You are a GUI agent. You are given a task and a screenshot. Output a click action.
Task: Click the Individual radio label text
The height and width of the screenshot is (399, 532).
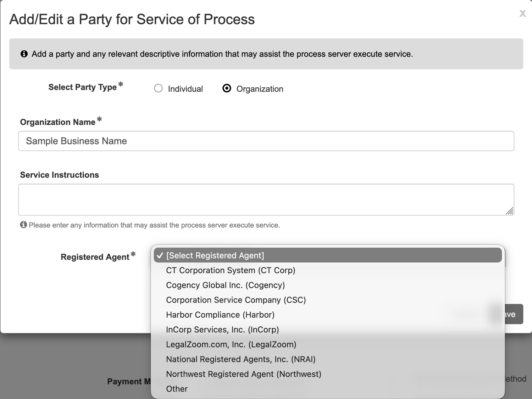[185, 89]
